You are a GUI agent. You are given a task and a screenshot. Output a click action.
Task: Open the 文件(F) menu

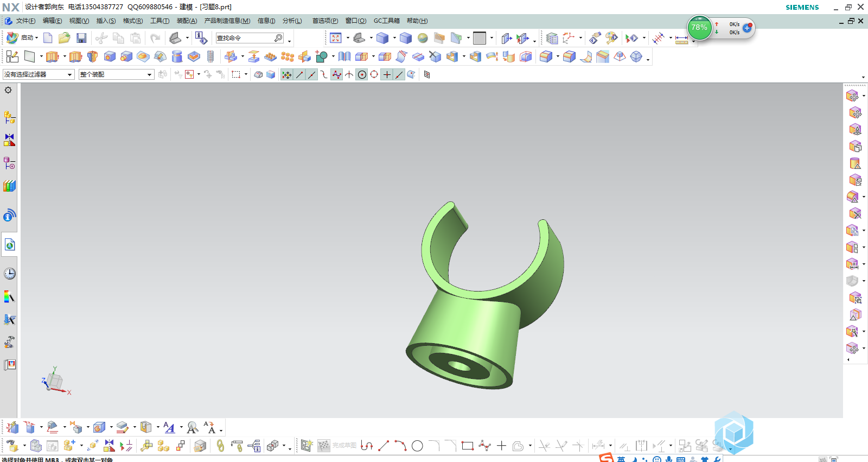(x=25, y=21)
